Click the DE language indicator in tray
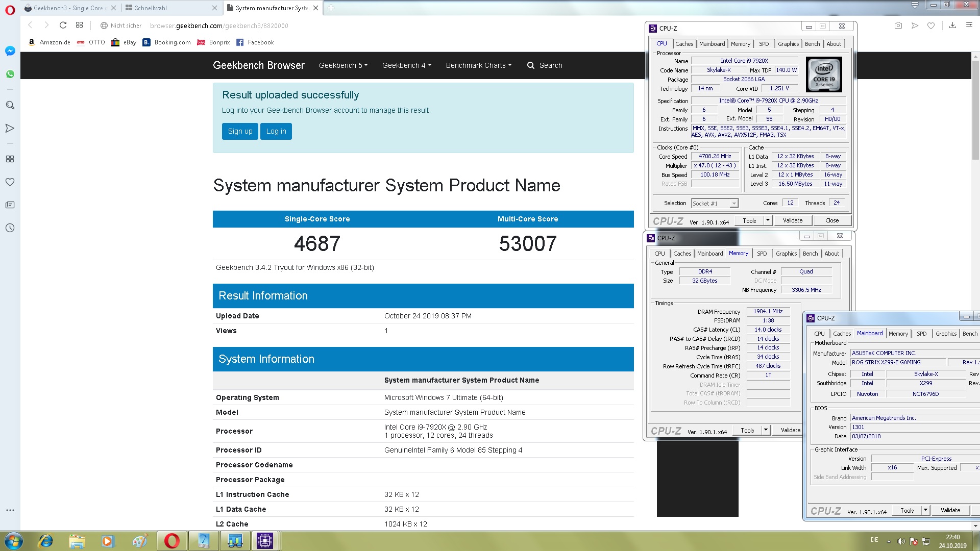This screenshot has width=980, height=551. [874, 540]
